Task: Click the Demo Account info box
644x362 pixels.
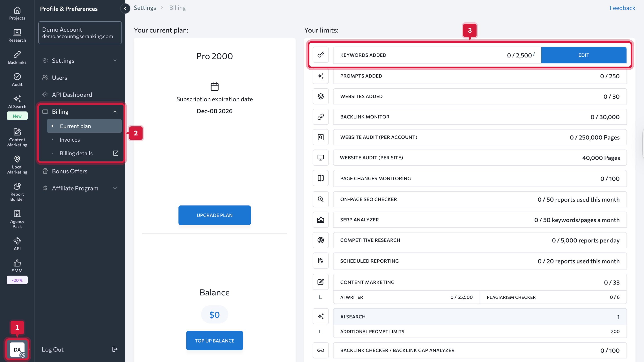Action: 80,33
